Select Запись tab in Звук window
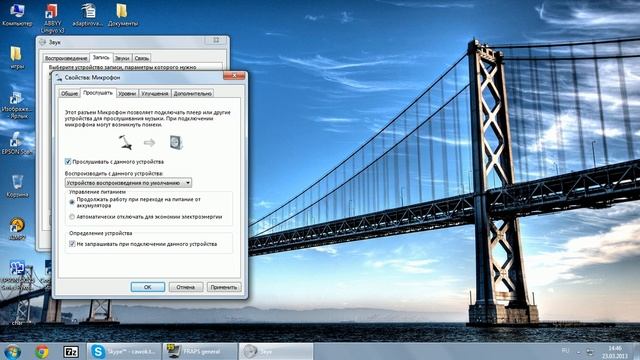640x360 pixels. (101, 57)
